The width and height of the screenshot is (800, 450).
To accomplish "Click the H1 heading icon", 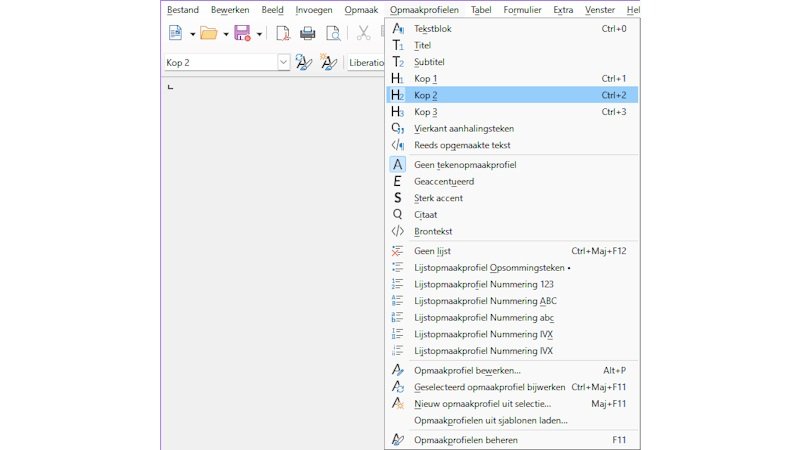I will (397, 79).
